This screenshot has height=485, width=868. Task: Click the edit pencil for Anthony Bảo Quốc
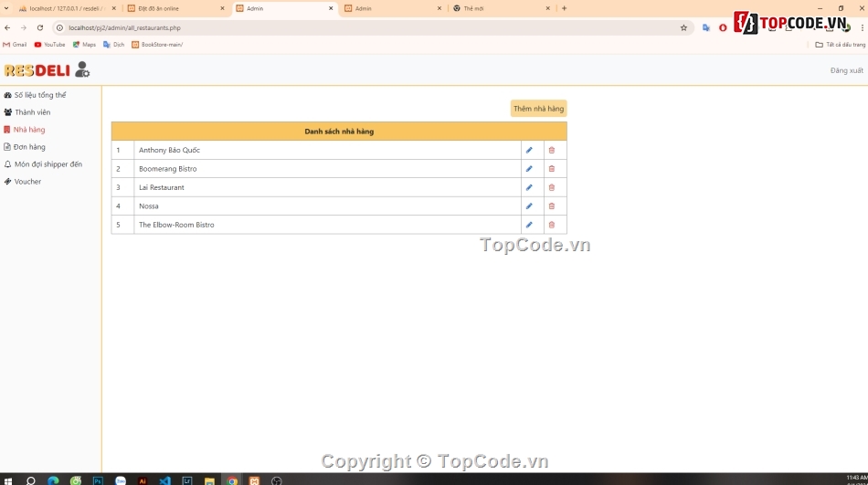529,150
